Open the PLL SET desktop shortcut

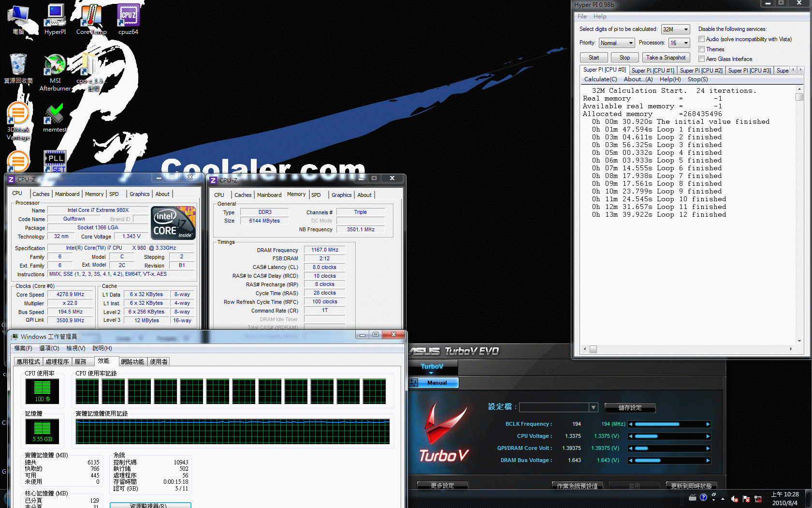click(x=55, y=161)
